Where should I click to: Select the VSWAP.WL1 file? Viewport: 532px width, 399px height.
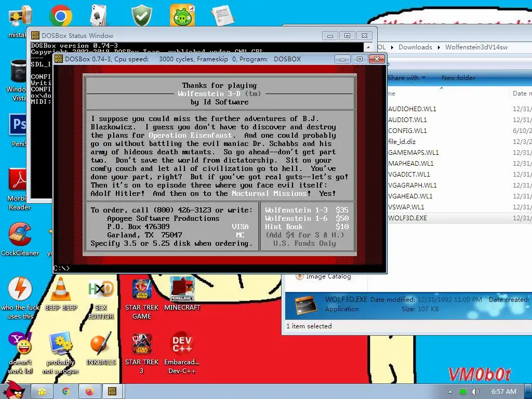[406, 207]
